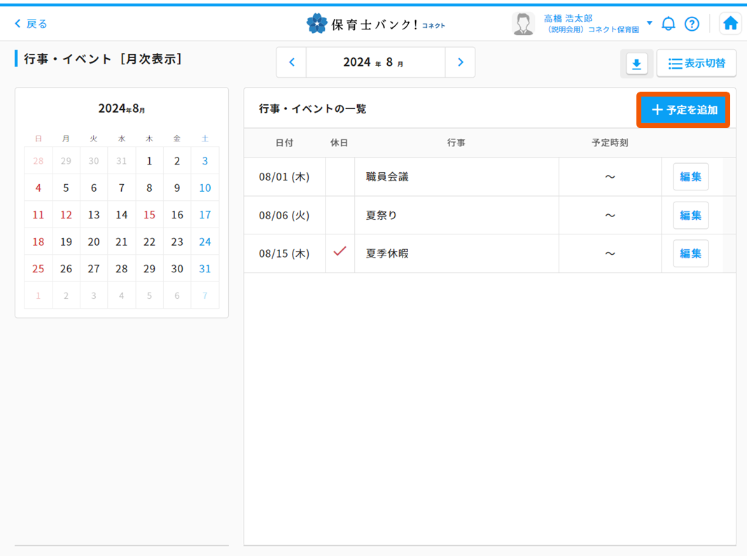Open the 2024年8月 month picker
The height and width of the screenshot is (560, 747).
point(375,62)
